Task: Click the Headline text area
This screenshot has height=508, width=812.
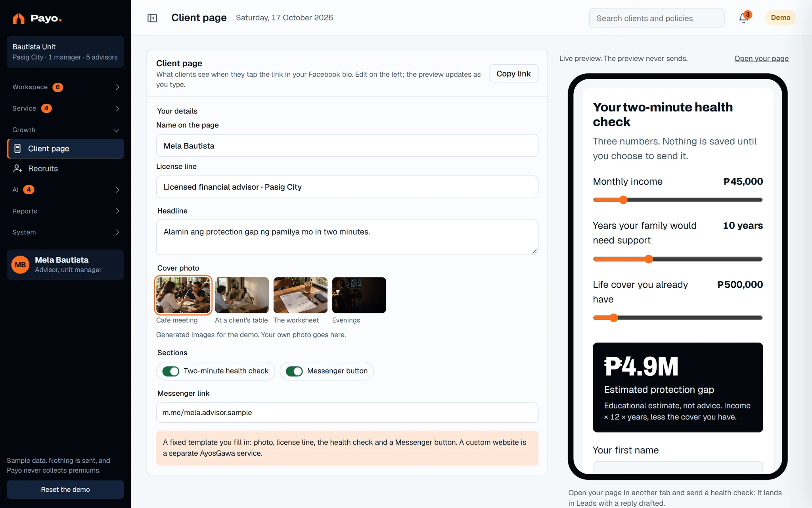Action: tap(347, 237)
